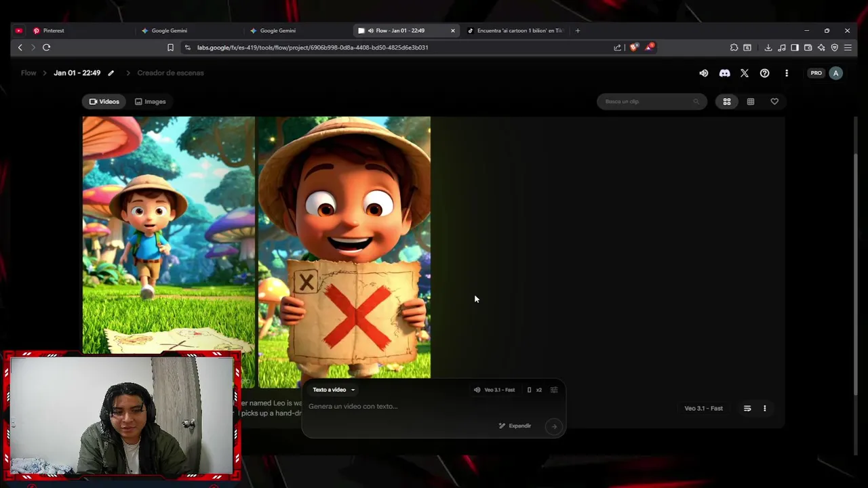868x488 pixels.
Task: Open downloads in browser toolbar
Action: pyautogui.click(x=768, y=47)
